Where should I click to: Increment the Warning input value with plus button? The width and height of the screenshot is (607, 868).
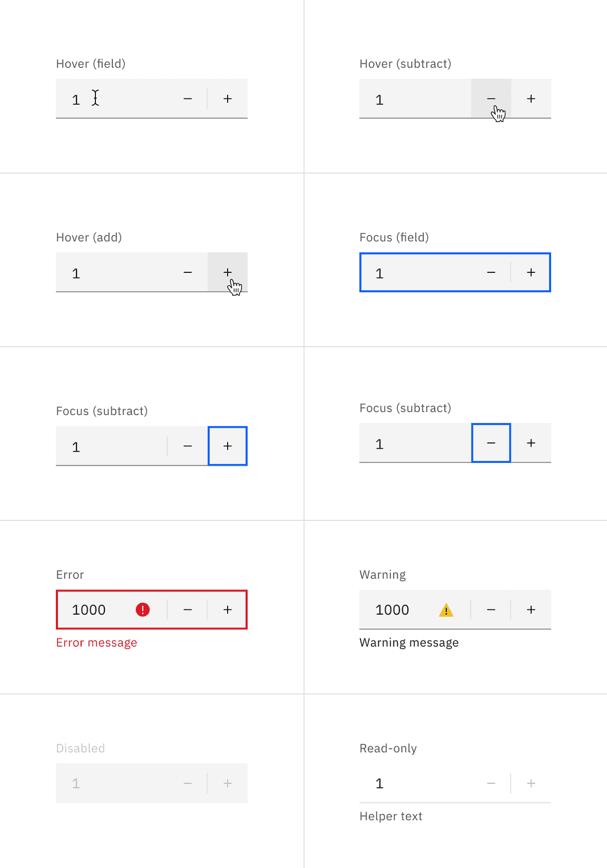[531, 609]
